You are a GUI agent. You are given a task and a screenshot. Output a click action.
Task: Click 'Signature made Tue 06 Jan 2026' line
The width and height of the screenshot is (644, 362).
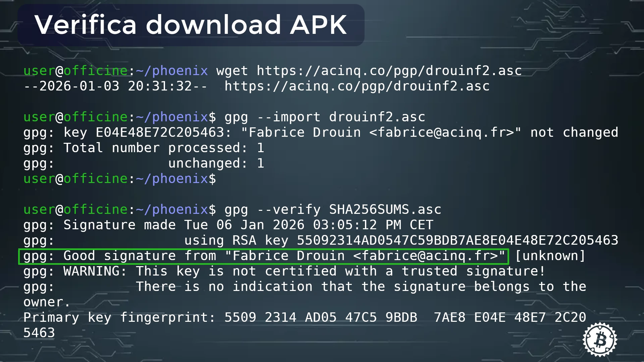228,225
